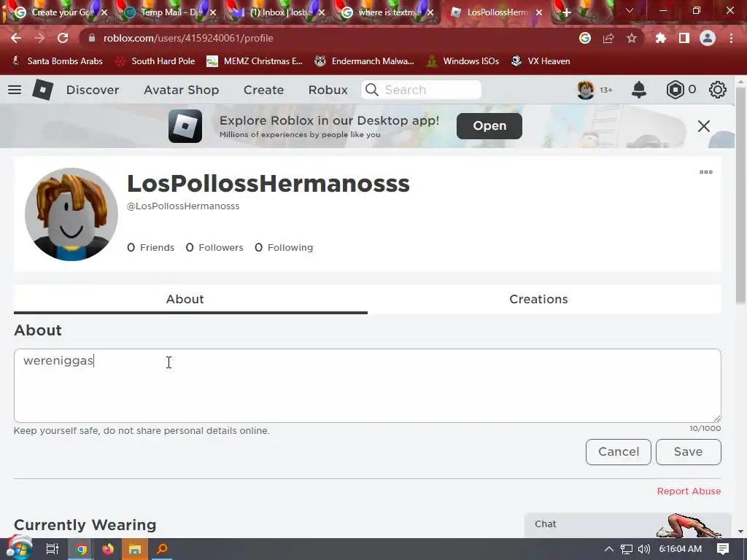The height and width of the screenshot is (560, 747).
Task: Open the 0 Followers link
Action: pos(214,248)
